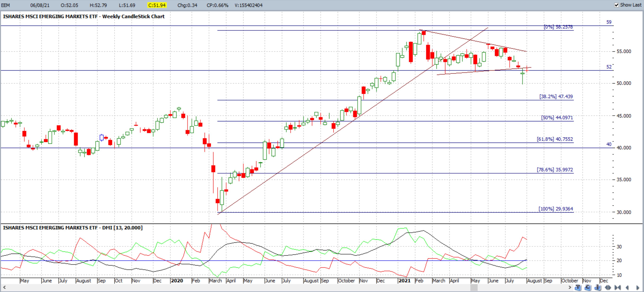
Task: Click the date 06/08/21 in header
Action: click(x=40, y=5)
